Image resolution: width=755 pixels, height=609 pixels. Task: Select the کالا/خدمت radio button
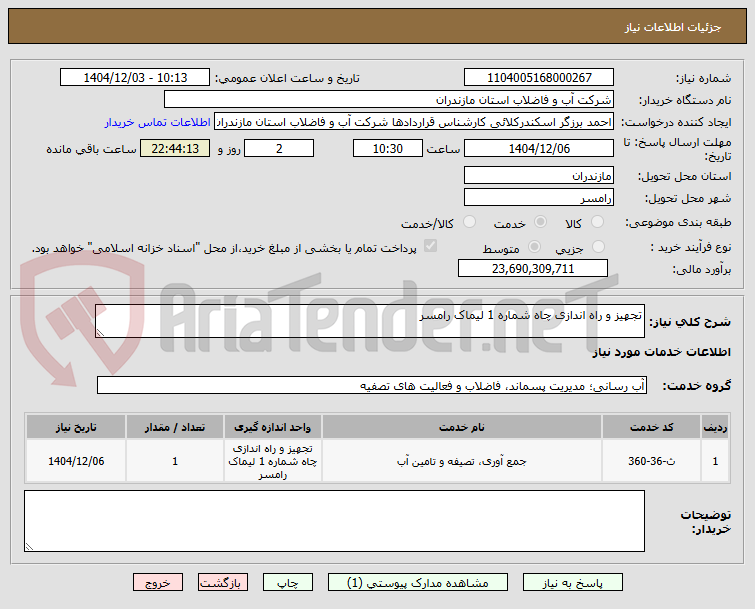click(x=469, y=221)
